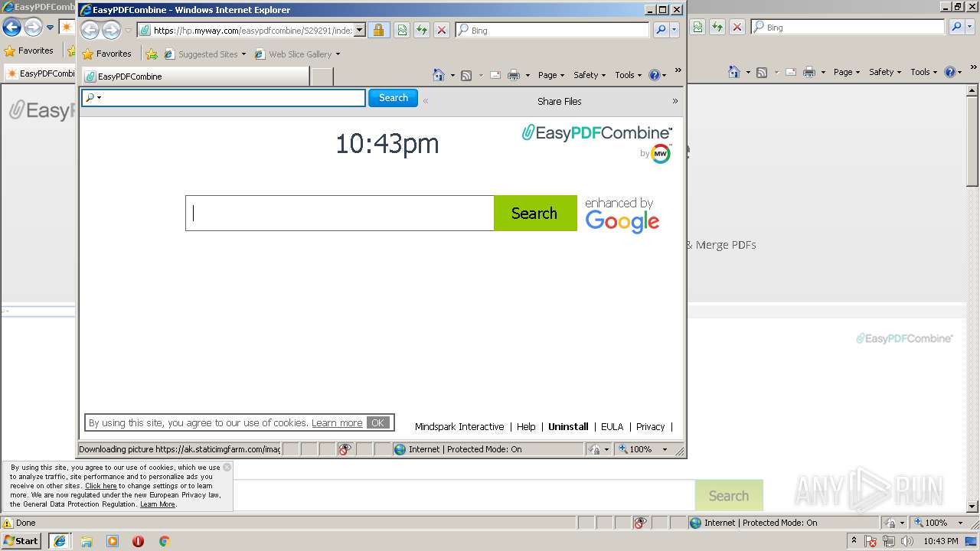Screen dimensions: 980x551
Task: Click the Read Mail icon in front window
Action: tap(495, 75)
